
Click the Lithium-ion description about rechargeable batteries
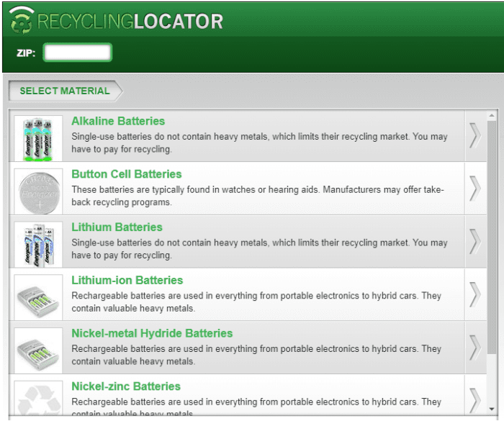click(256, 302)
